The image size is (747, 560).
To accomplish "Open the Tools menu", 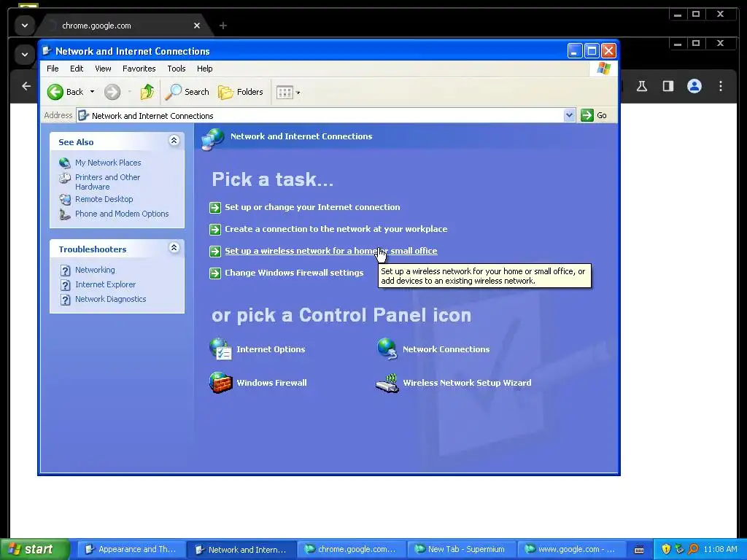I will [x=177, y=69].
